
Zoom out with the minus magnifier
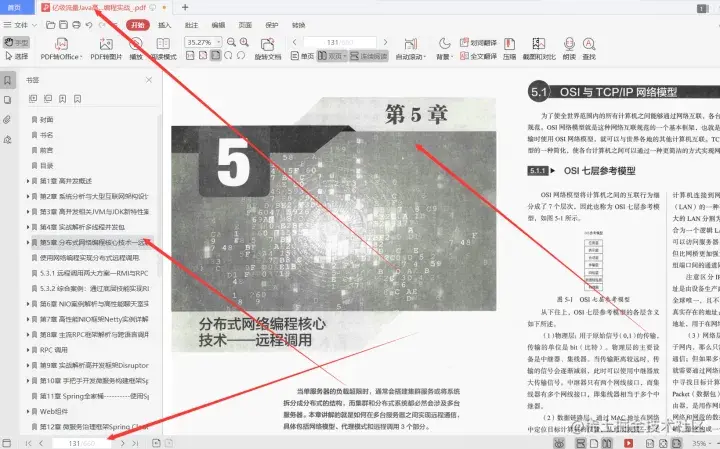pyautogui.click(x=231, y=42)
